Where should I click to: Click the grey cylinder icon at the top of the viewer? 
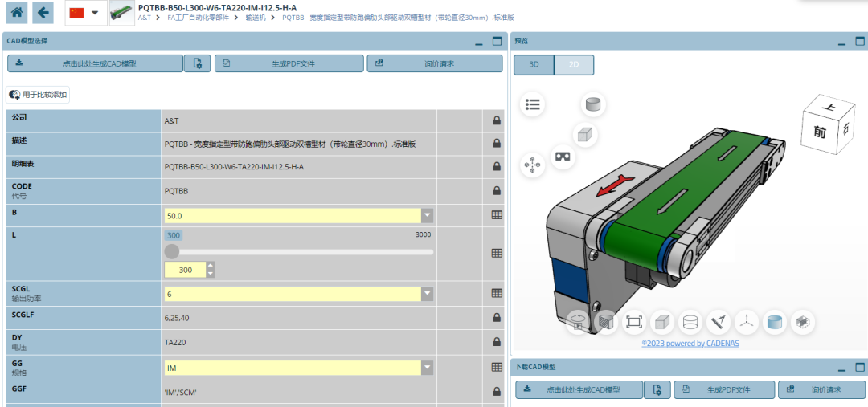coord(593,104)
